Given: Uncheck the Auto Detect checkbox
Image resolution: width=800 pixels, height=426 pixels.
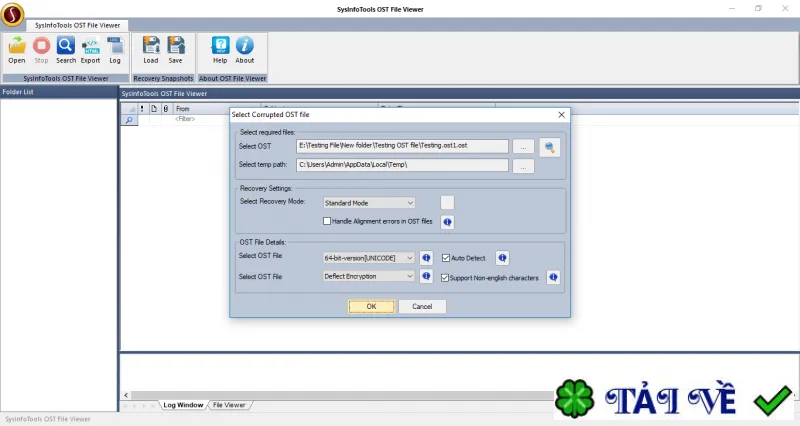Looking at the screenshot, I should click(x=446, y=258).
